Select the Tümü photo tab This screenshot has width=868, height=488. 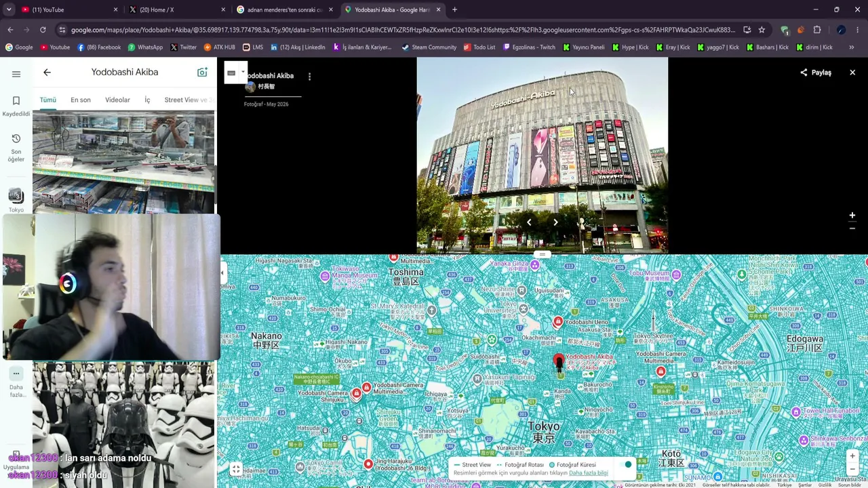pos(47,100)
